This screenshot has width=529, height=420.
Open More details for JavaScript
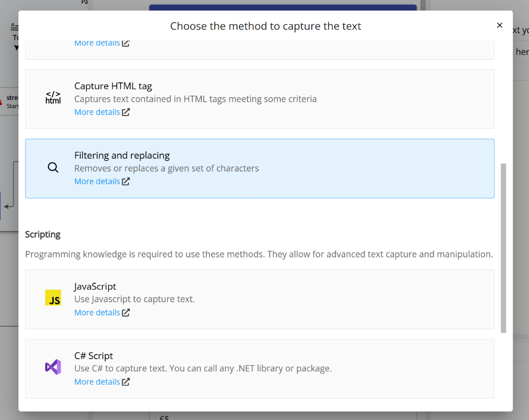point(97,312)
